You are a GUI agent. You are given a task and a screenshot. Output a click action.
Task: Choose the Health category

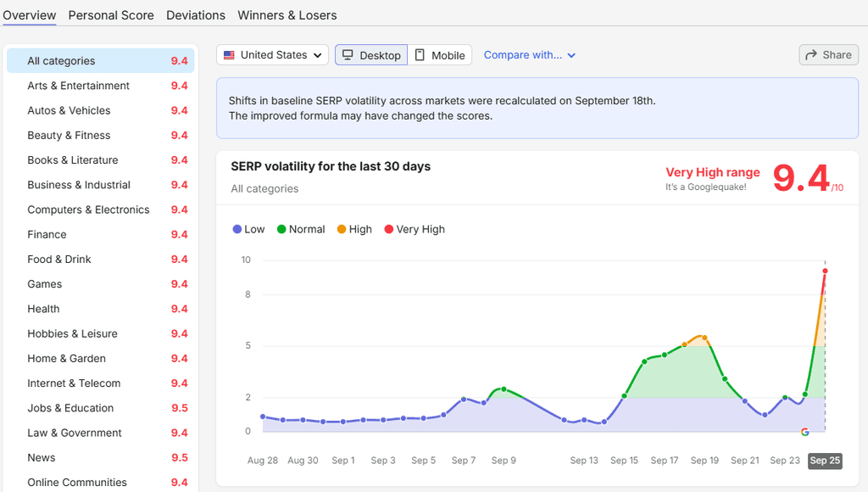pyautogui.click(x=101, y=309)
